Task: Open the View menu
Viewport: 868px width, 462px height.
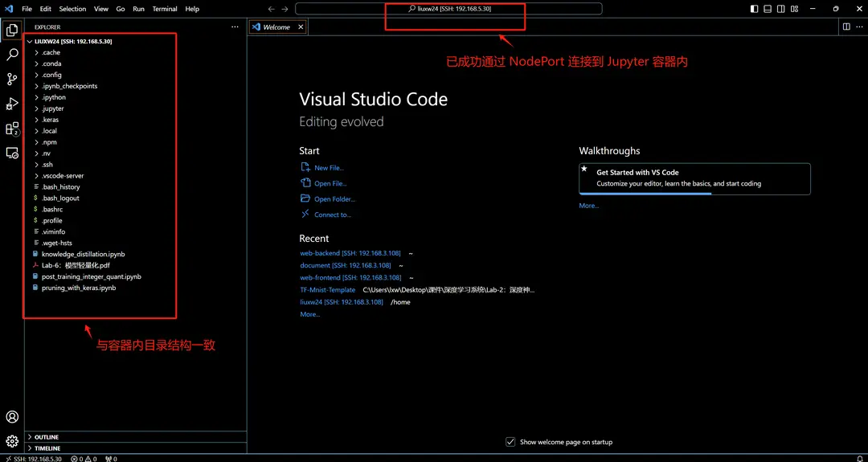Action: [101, 9]
